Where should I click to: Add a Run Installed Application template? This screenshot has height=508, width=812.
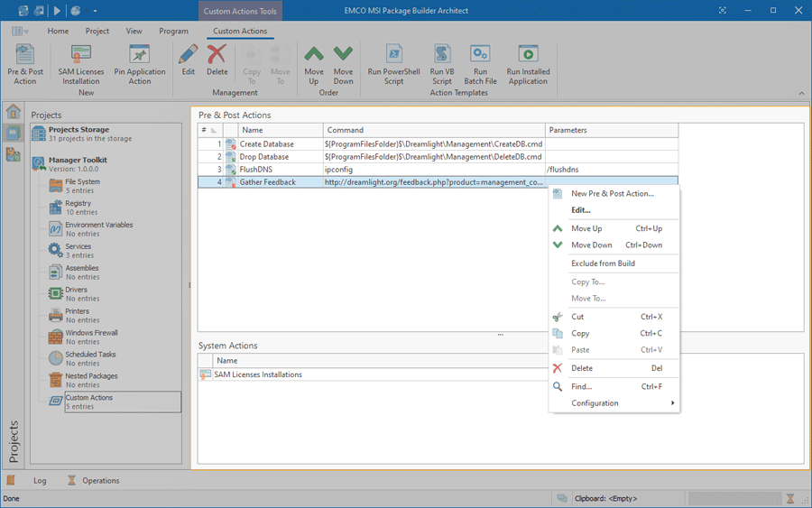point(528,64)
